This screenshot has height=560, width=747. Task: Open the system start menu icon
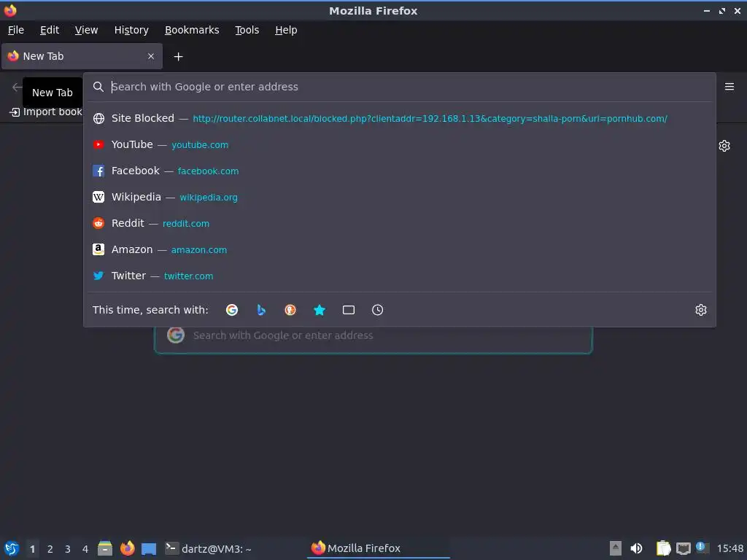point(12,548)
